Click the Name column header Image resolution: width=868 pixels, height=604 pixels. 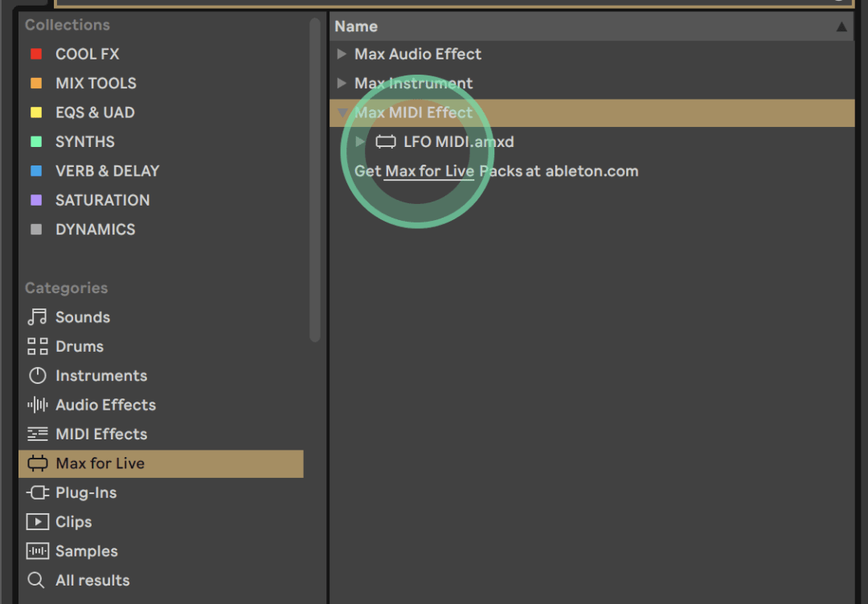(592, 27)
